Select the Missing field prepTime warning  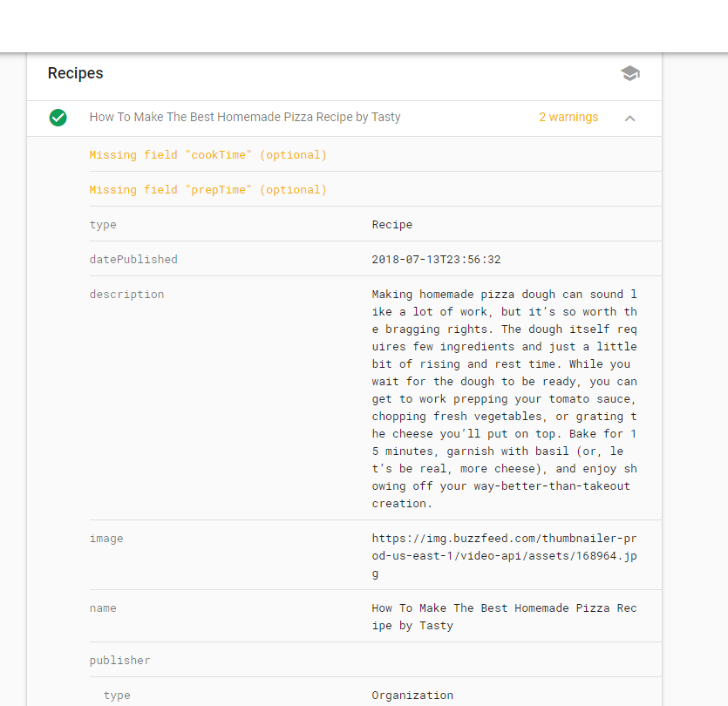[x=208, y=189]
